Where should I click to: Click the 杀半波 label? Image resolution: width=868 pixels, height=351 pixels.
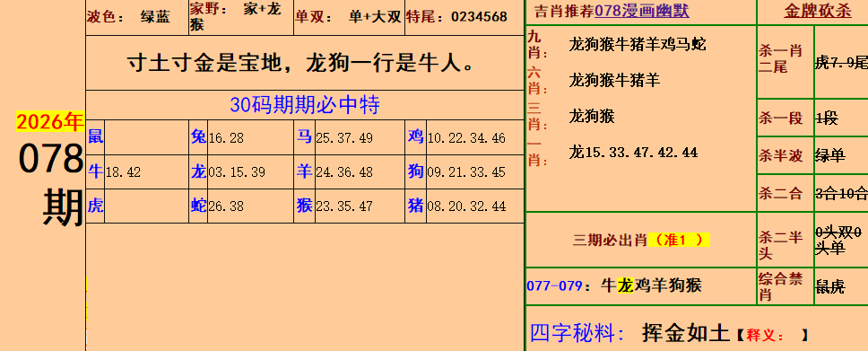(x=780, y=156)
